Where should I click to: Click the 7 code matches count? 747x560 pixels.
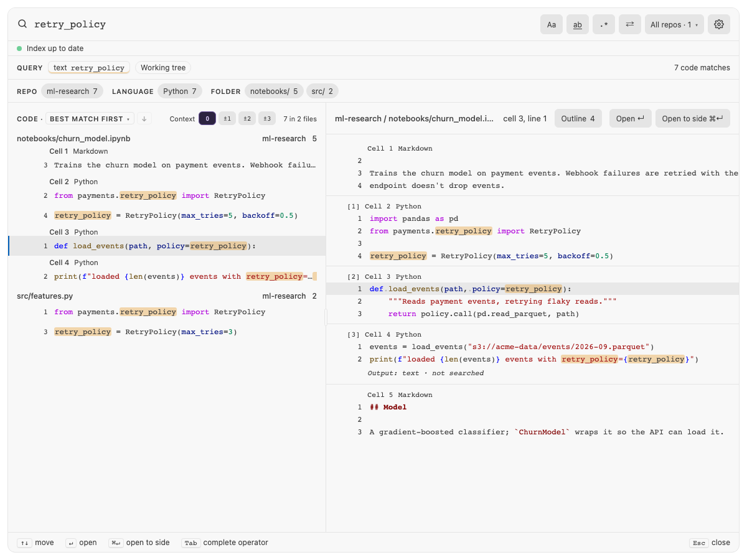click(702, 68)
